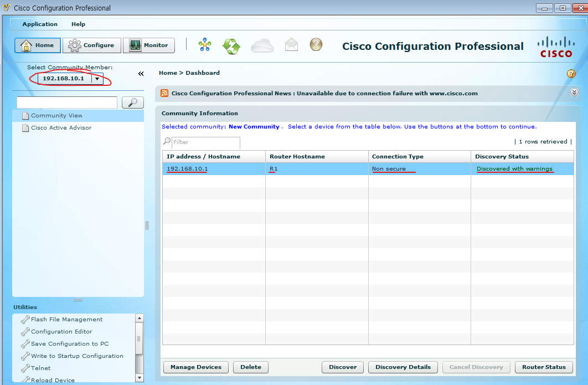Click the Reload Device utility
The width and height of the screenshot is (588, 385).
pyautogui.click(x=53, y=380)
